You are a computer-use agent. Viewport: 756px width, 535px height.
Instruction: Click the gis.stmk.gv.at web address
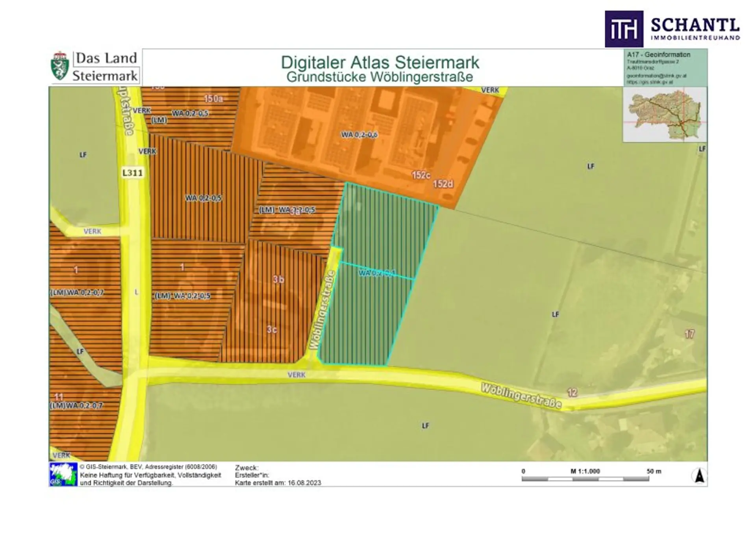tap(650, 82)
